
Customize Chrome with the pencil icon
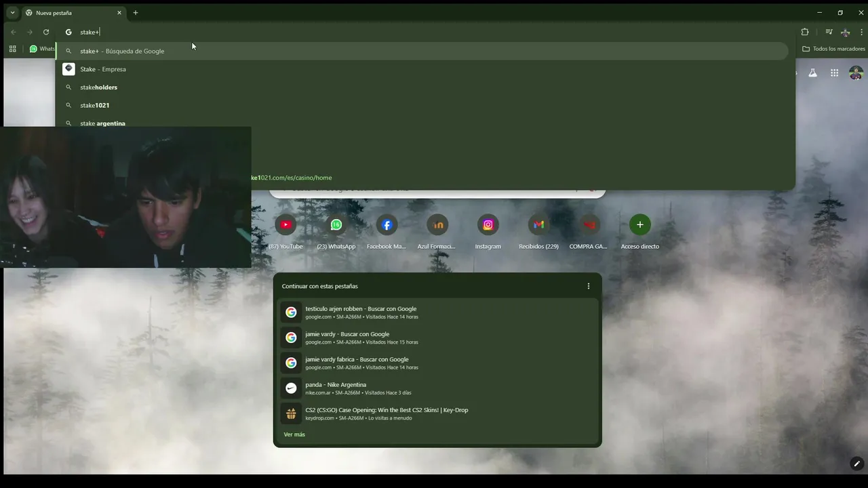point(857,464)
